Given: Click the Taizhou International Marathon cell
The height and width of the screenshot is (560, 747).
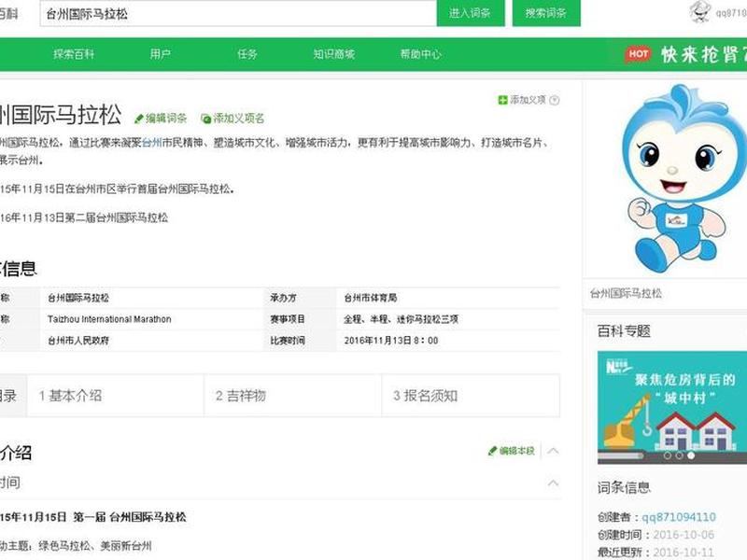Looking at the screenshot, I should 152,319.
